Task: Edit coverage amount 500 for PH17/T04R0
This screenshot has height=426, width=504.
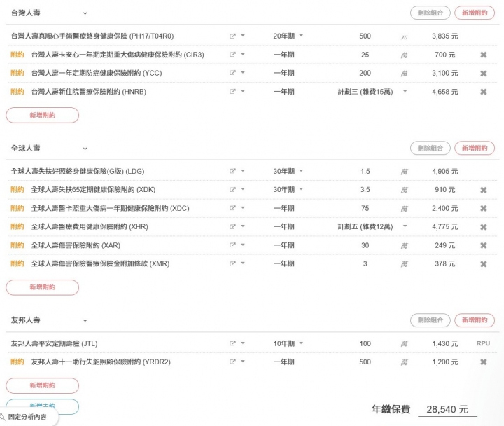Action: 365,36
